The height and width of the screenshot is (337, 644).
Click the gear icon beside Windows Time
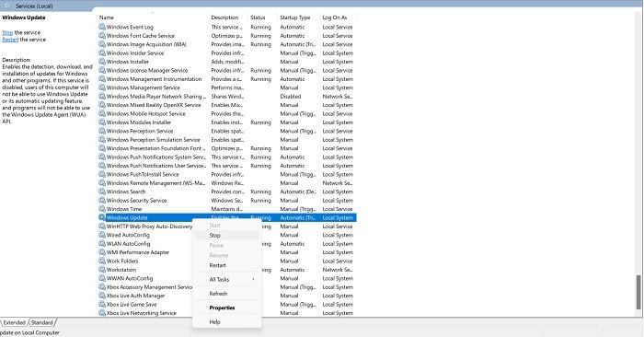102,209
